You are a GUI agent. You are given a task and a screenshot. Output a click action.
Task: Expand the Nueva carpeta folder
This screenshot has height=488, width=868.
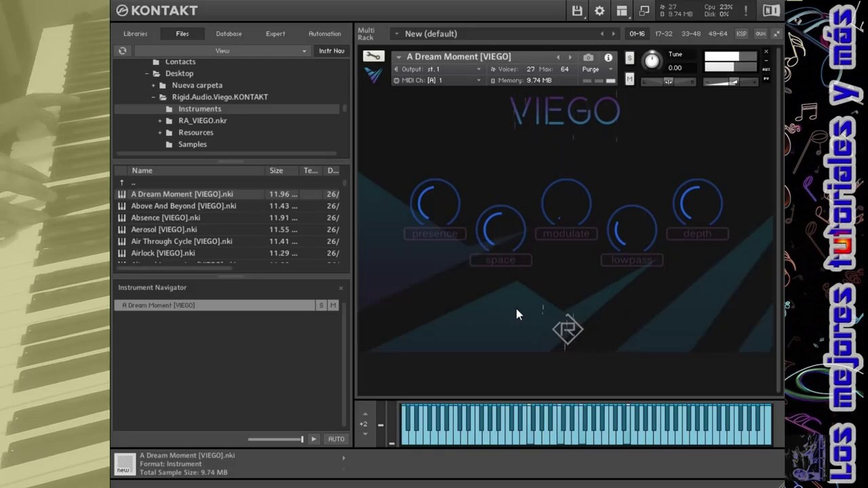point(153,85)
